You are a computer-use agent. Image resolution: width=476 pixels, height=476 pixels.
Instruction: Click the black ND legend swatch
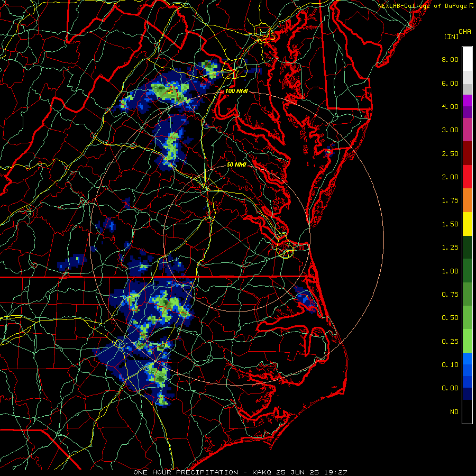pyautogui.click(x=467, y=411)
